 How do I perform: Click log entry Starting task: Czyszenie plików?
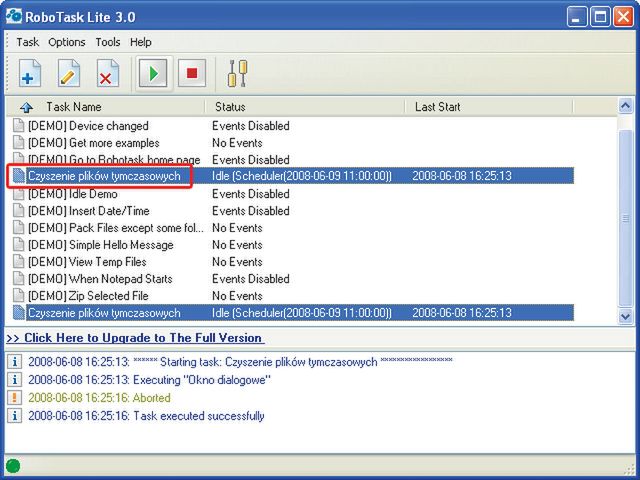coord(240,362)
